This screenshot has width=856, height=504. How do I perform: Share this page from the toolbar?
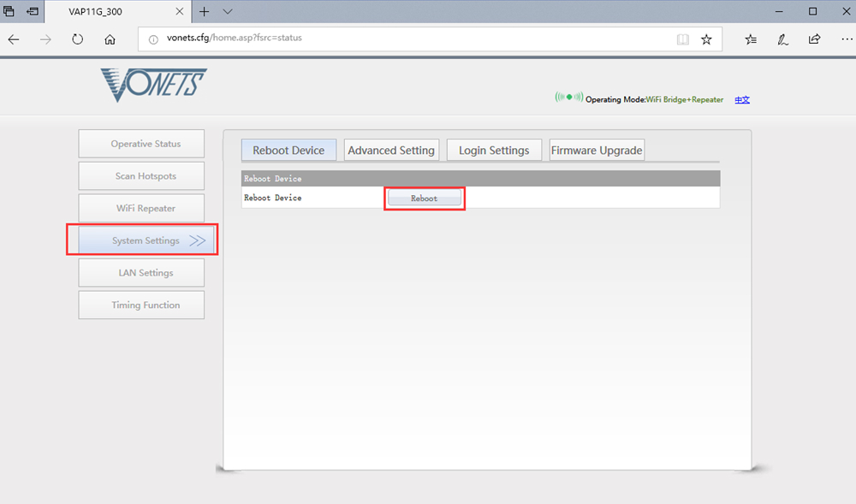814,39
